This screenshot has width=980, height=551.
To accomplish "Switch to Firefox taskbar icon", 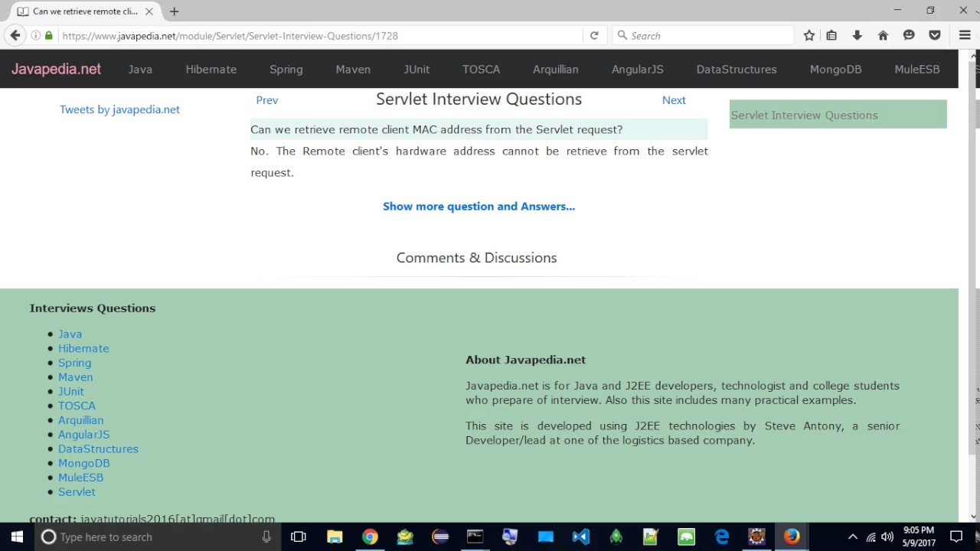I will coord(792,536).
